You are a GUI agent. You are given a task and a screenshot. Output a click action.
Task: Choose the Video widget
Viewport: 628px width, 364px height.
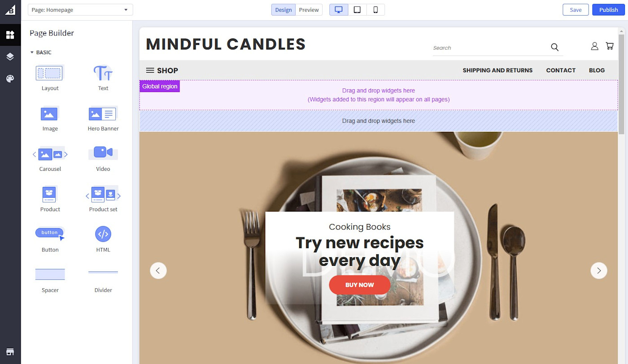click(x=103, y=159)
